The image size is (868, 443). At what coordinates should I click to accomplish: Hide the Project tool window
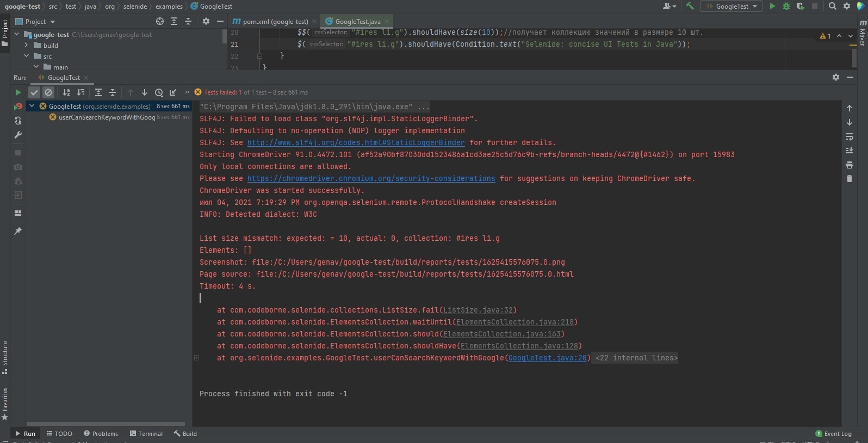tap(220, 22)
